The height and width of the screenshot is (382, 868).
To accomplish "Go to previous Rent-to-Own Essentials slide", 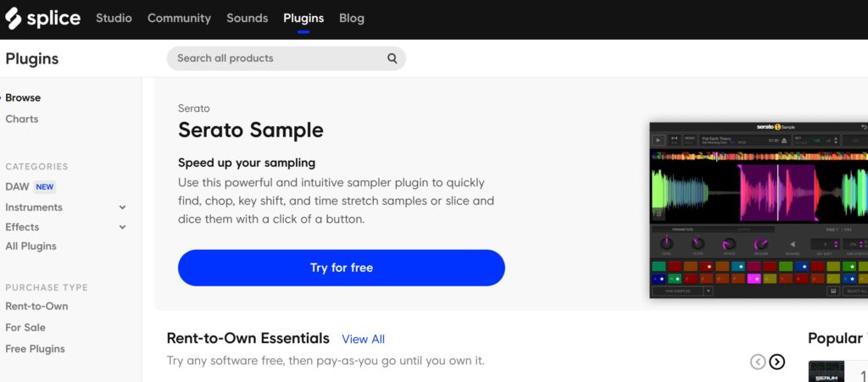I will click(x=758, y=362).
